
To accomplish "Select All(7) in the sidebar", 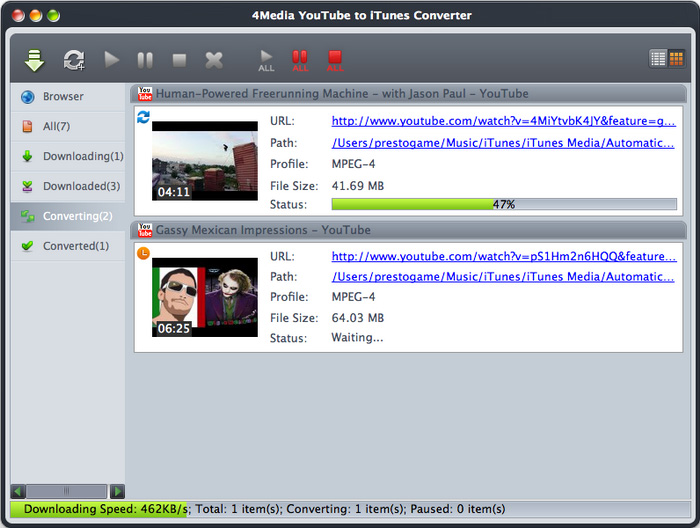I will tap(56, 127).
